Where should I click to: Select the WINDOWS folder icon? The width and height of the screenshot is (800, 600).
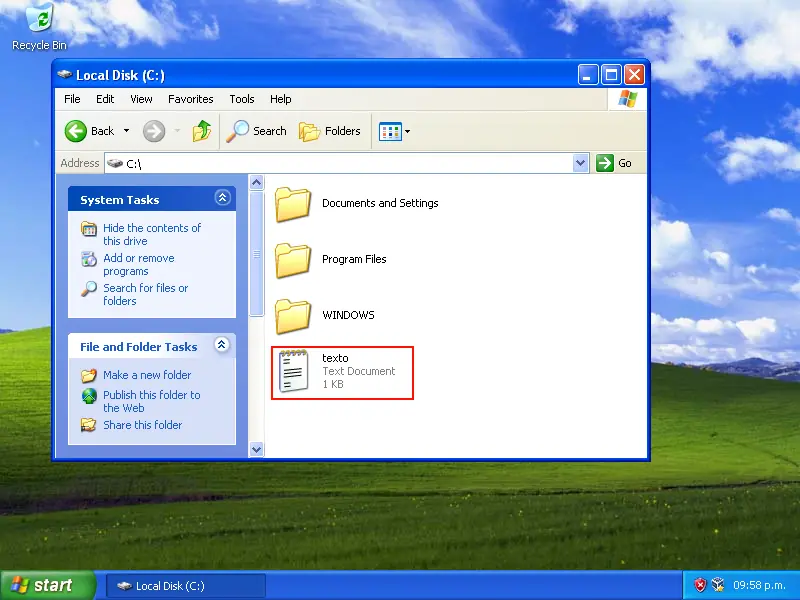[293, 316]
